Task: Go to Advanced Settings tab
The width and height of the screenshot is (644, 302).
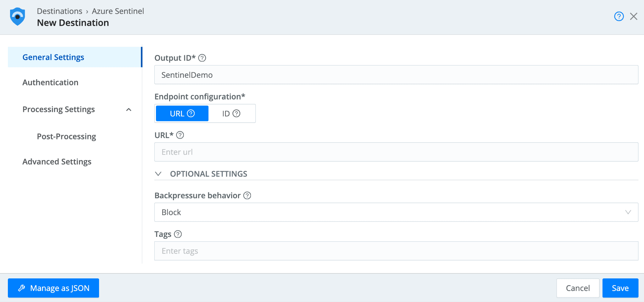Action: [57, 162]
